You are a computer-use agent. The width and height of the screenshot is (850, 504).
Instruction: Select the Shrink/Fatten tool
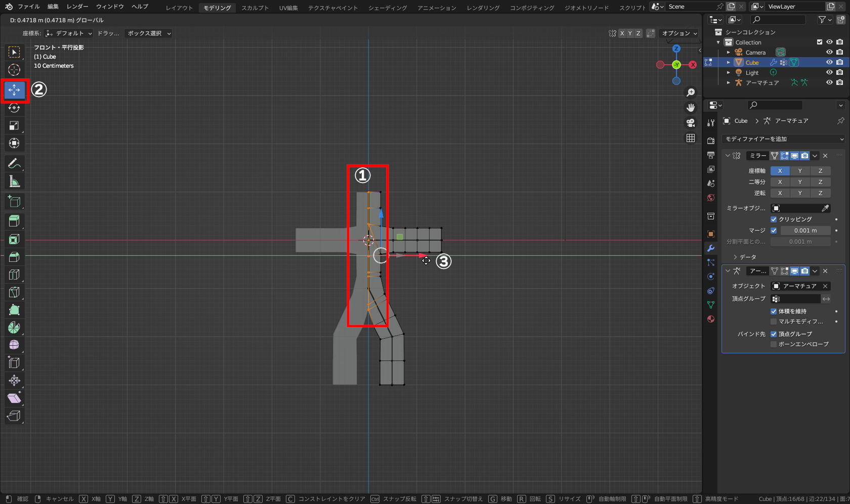coord(14,381)
